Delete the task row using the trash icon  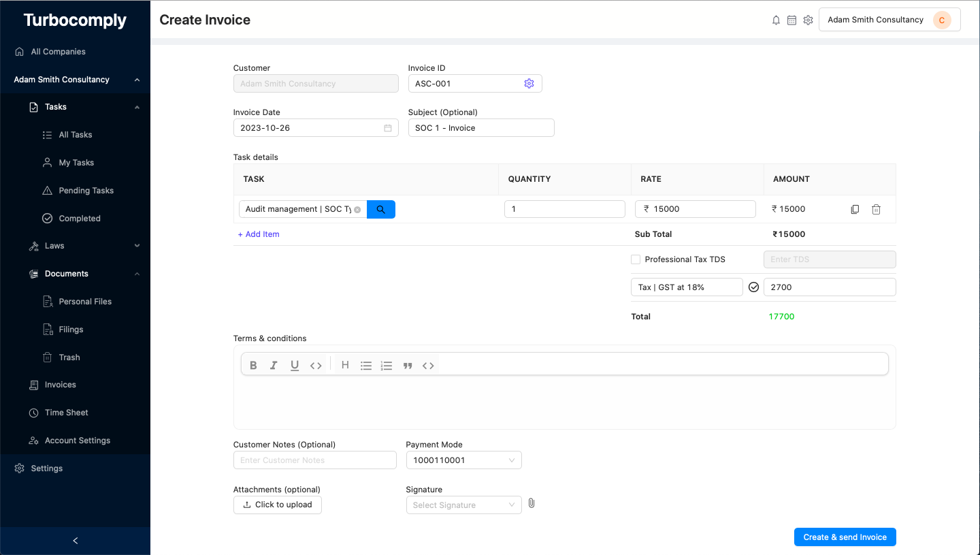876,209
